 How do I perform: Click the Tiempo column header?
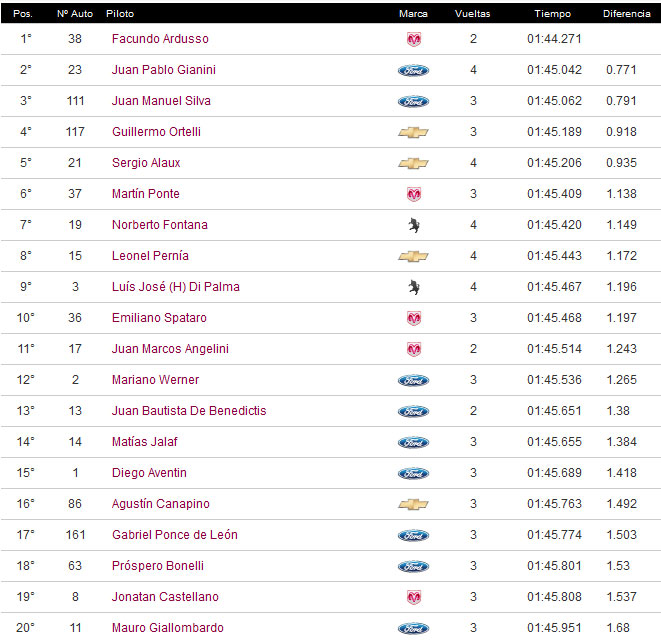[552, 15]
